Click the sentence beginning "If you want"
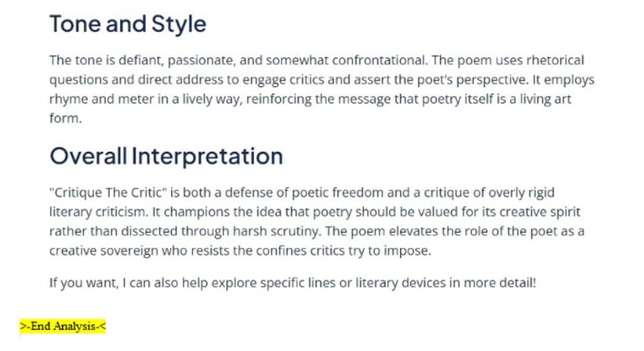The image size is (644, 351). pyautogui.click(x=293, y=283)
